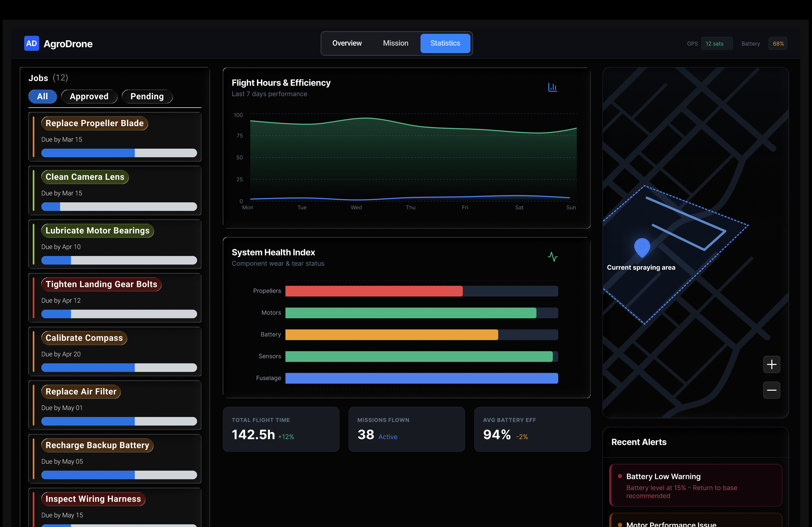Open the Lubricate Motor Bearings job

(115, 244)
